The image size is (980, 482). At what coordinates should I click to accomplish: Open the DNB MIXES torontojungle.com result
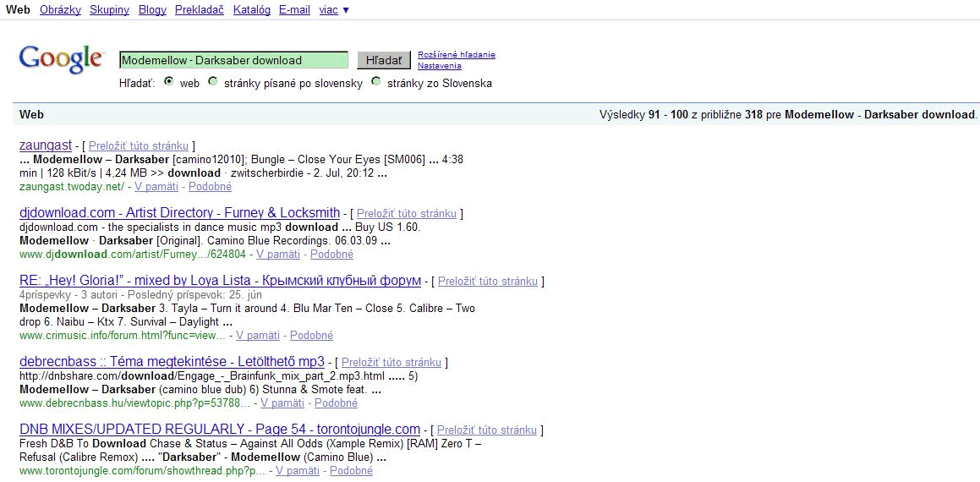pos(220,429)
